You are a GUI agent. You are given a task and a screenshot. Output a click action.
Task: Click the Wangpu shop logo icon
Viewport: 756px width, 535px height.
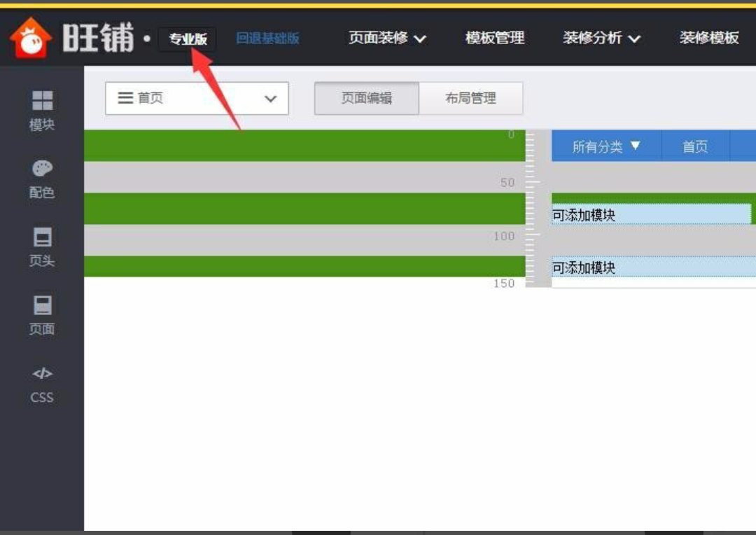click(30, 38)
